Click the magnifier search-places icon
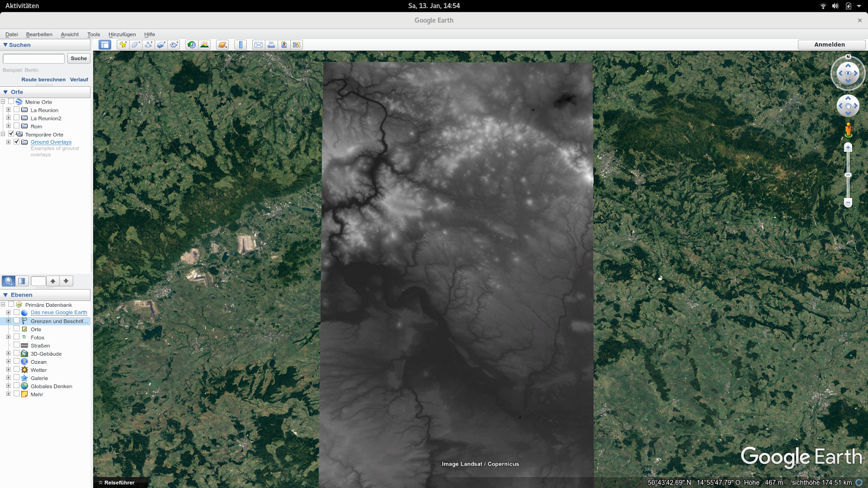The width and height of the screenshot is (868, 488). (x=9, y=281)
